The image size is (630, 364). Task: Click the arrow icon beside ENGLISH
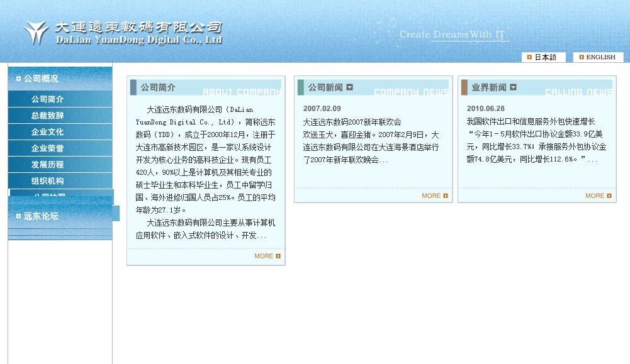point(581,57)
